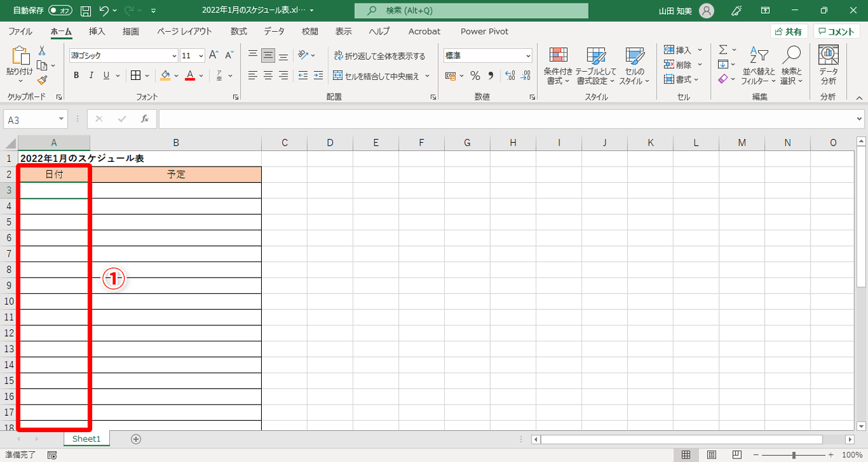Expand the Name Box dropdown

click(x=62, y=119)
